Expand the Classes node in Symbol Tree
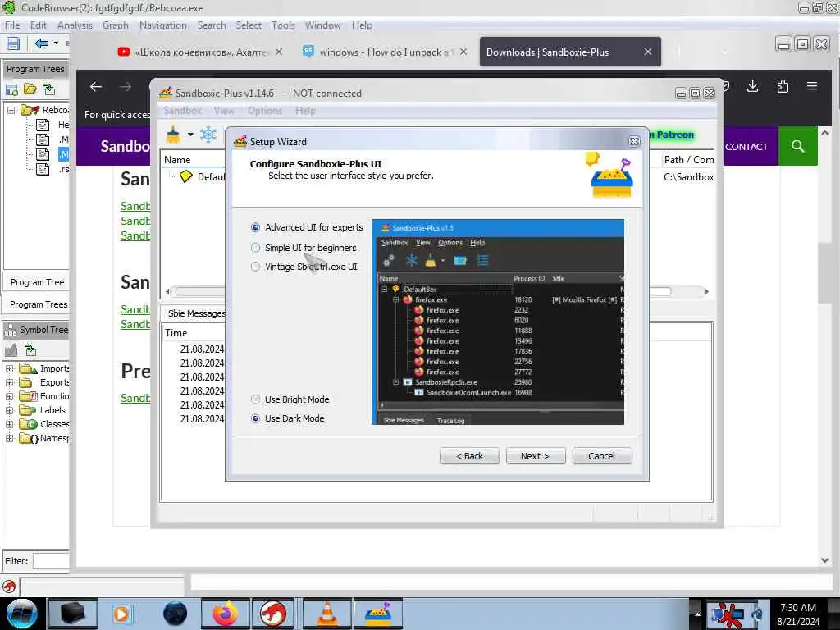 (x=10, y=424)
